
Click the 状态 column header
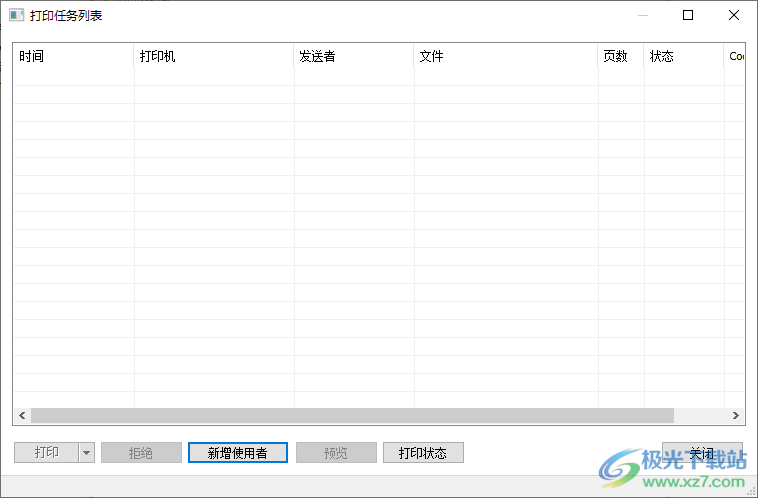pos(684,56)
